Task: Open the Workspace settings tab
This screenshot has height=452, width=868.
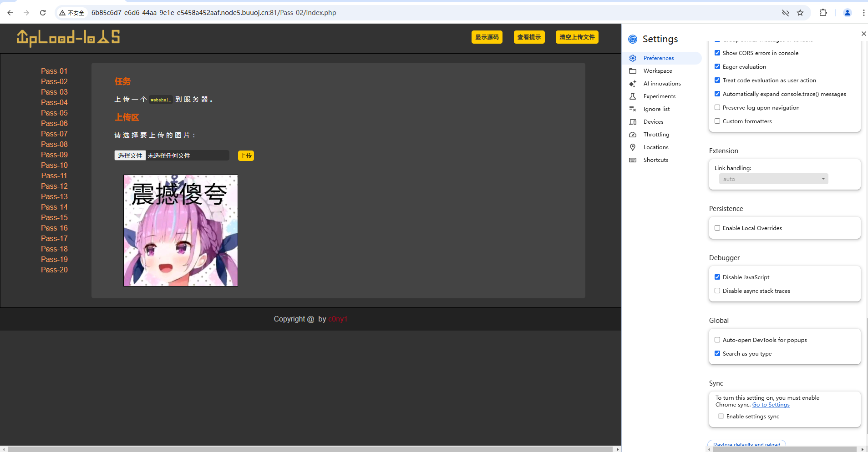Action: (x=662, y=71)
